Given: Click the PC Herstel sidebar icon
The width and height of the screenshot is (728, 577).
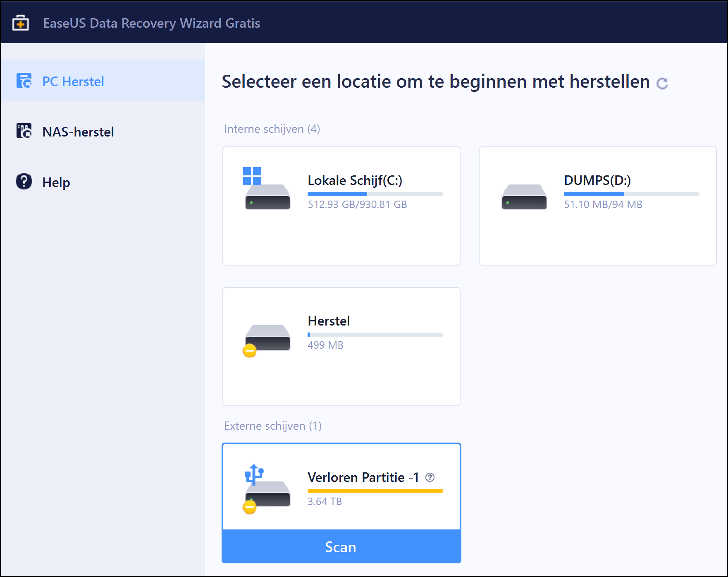Looking at the screenshot, I should tap(24, 81).
